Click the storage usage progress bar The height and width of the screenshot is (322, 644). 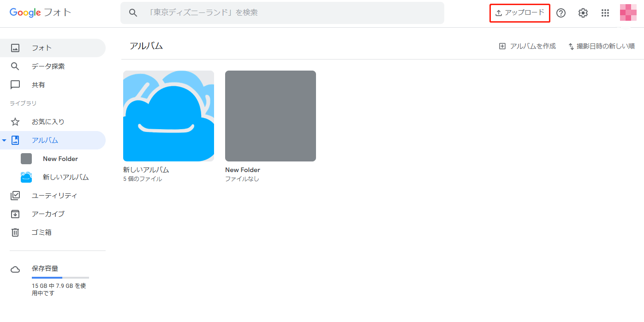pos(60,278)
